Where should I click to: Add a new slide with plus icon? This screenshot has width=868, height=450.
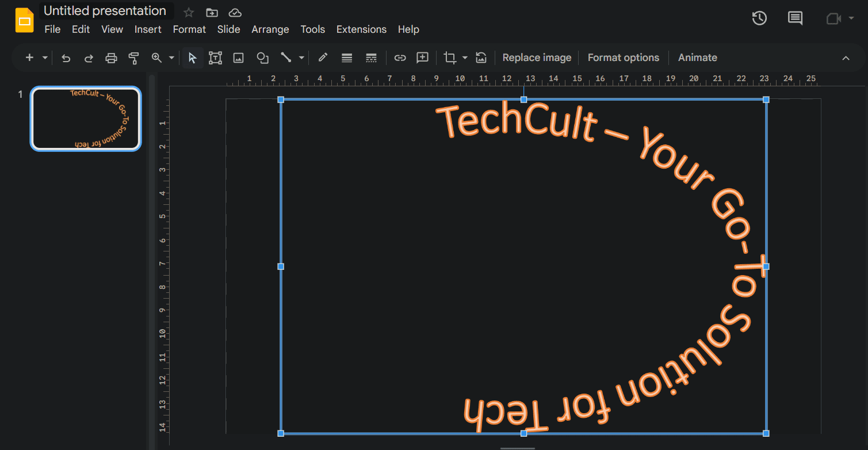coord(29,58)
